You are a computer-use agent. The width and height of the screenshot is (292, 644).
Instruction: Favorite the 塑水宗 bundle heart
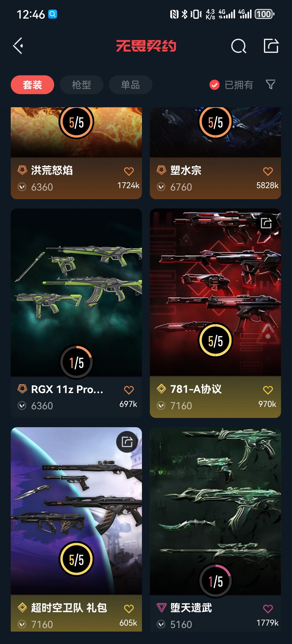click(x=268, y=171)
